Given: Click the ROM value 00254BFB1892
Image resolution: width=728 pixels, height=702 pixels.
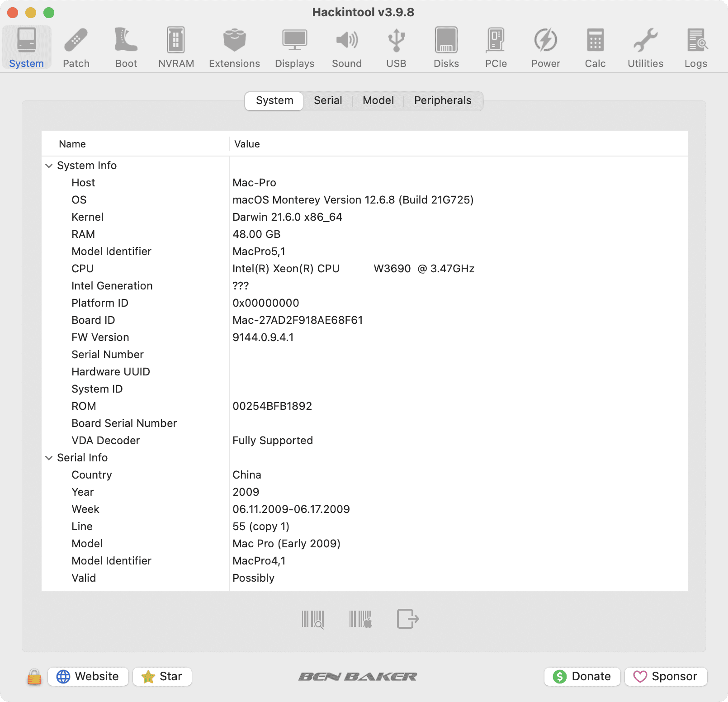Looking at the screenshot, I should 272,406.
